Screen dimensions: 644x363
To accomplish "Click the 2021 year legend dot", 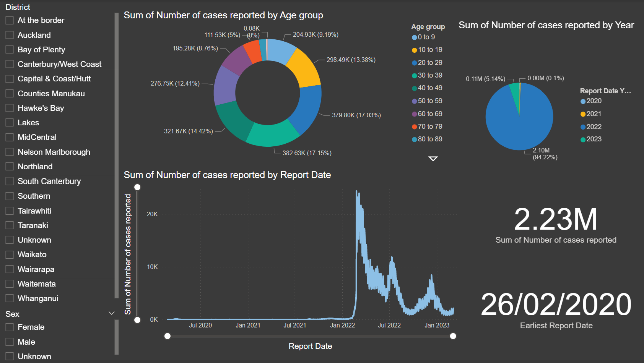I will [x=583, y=114].
